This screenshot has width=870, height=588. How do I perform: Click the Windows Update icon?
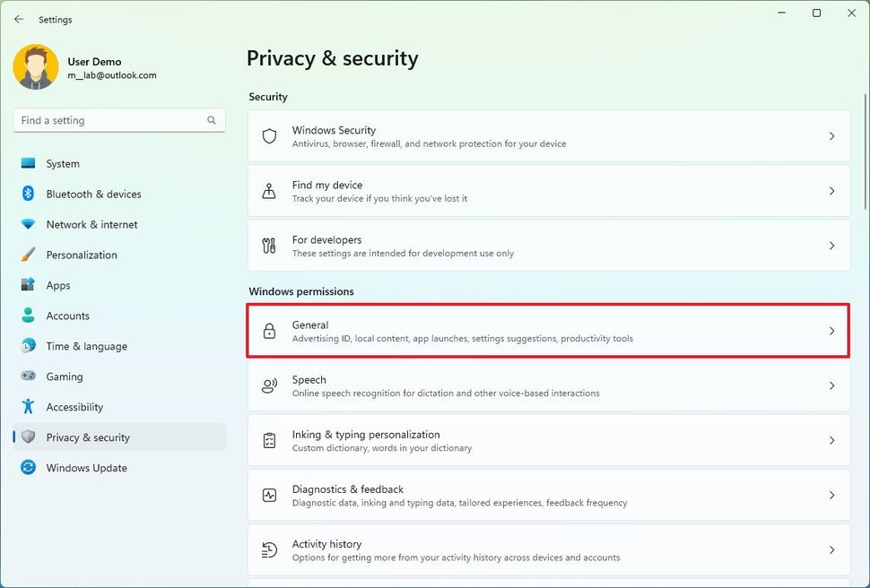click(29, 468)
